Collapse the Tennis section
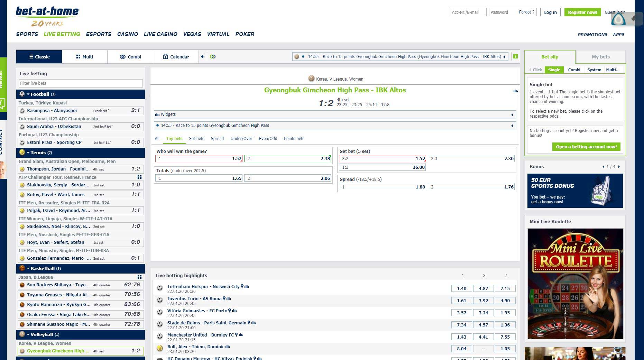Image resolution: width=644 pixels, height=360 pixels. [28, 153]
